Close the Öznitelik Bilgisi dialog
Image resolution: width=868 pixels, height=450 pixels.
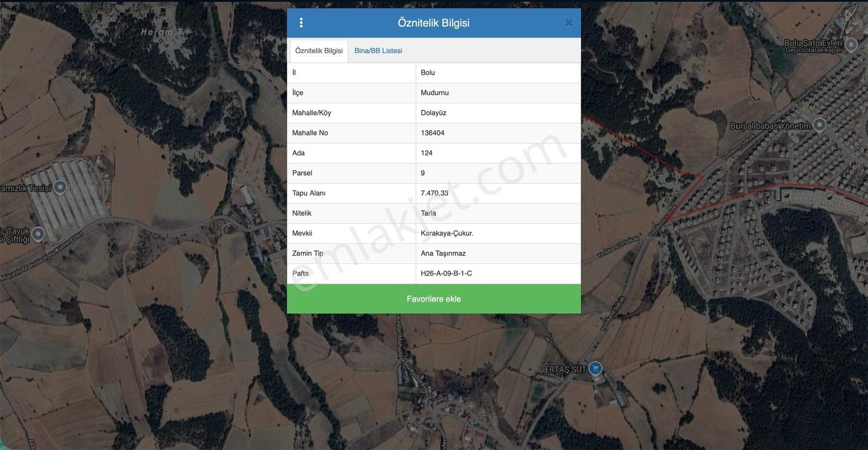click(569, 23)
